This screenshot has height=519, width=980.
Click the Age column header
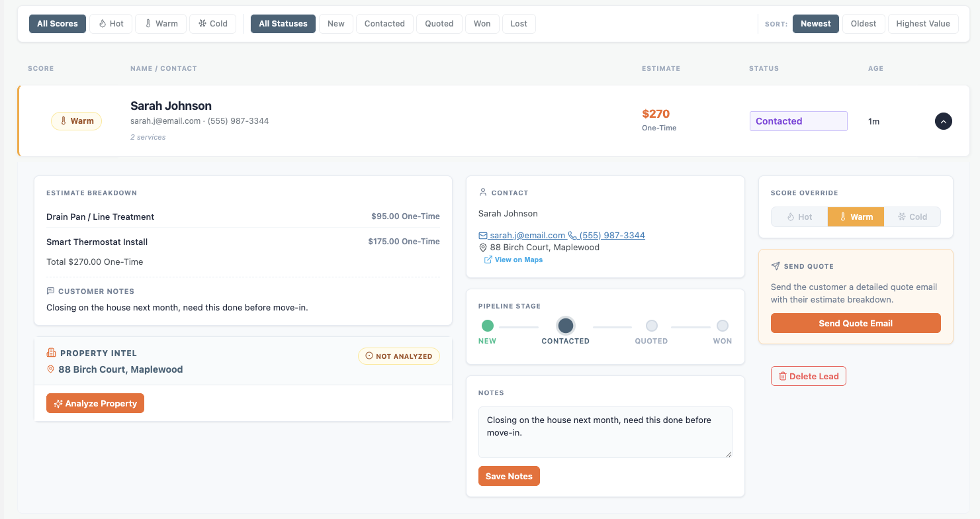click(875, 69)
